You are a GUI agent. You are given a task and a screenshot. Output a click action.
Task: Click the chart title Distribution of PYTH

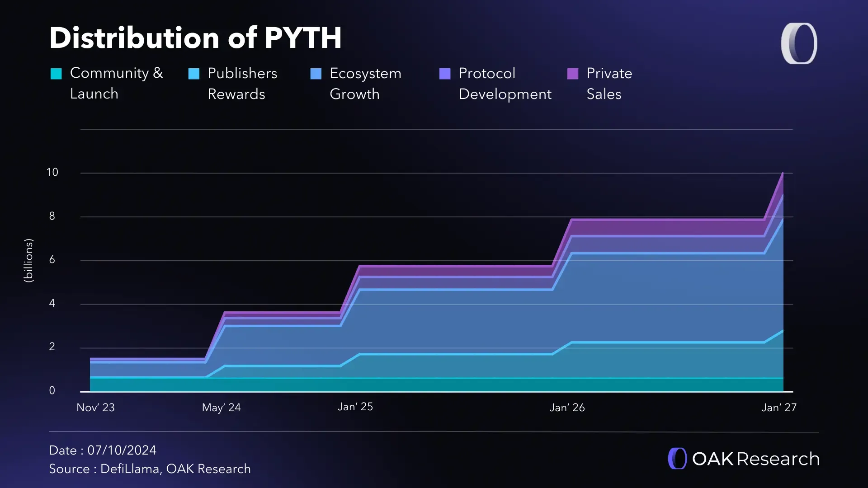[195, 38]
